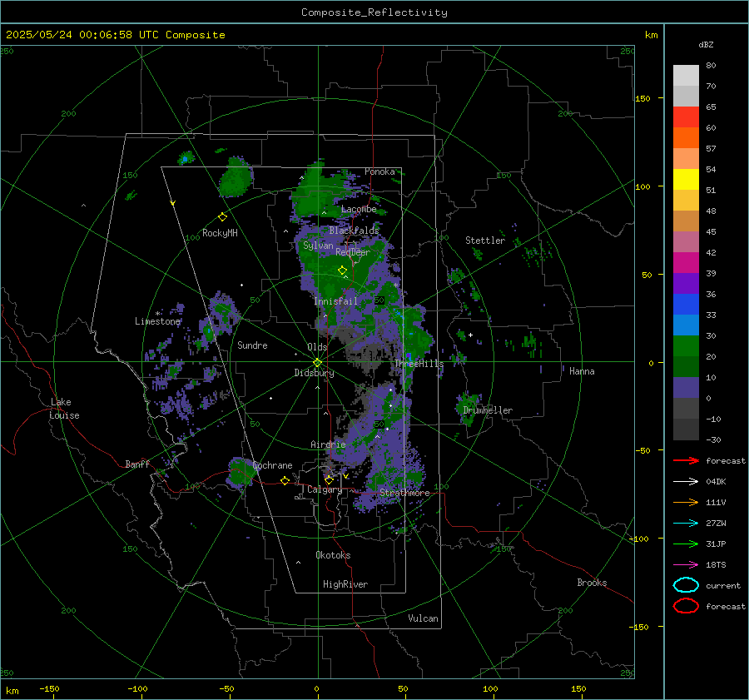This screenshot has height=700, width=749.
Task: Click the Sylvan label on the map
Action: click(318, 246)
